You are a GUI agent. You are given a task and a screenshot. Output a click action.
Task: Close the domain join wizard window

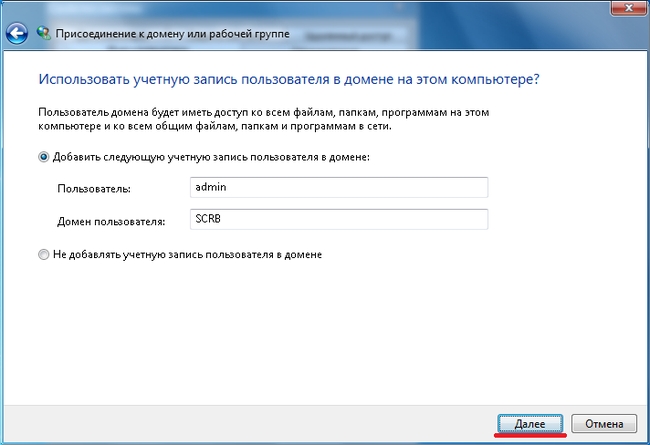pyautogui.click(x=628, y=7)
